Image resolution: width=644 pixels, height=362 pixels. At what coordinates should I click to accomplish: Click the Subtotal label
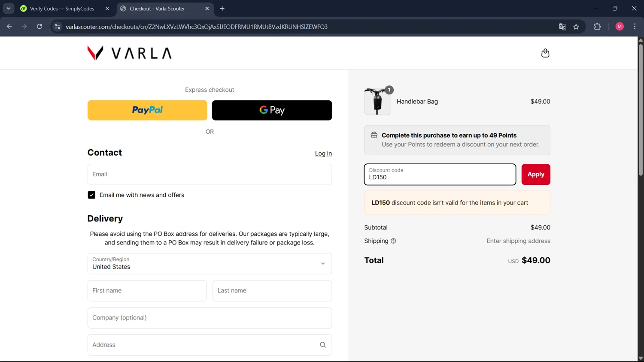(x=376, y=228)
